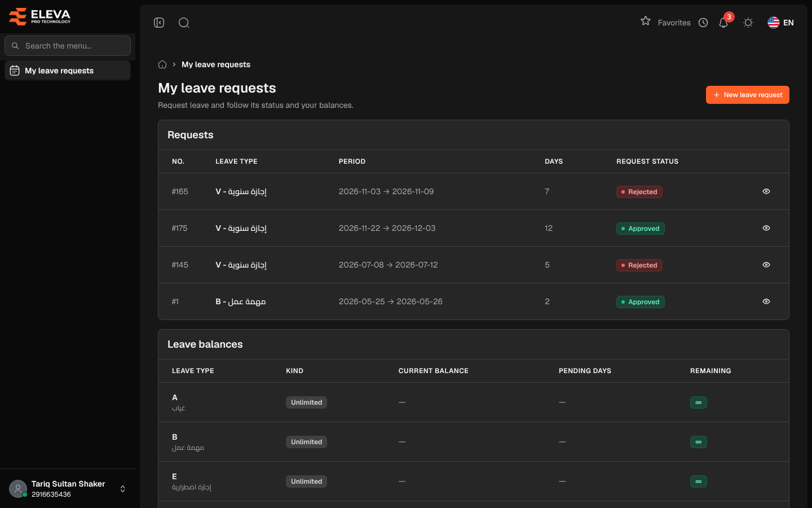
Task: Expand user menu chevron for Tariq Sultan Shaker
Action: [123, 489]
